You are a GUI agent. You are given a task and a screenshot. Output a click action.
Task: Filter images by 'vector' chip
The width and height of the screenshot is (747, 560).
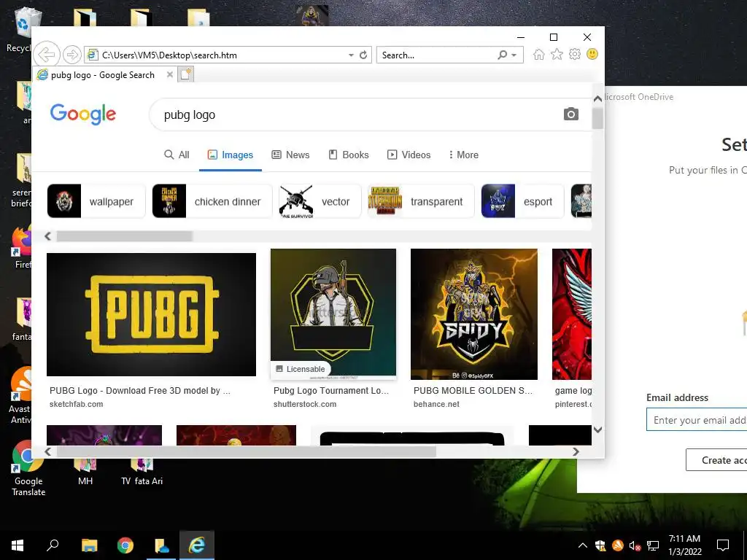(320, 201)
